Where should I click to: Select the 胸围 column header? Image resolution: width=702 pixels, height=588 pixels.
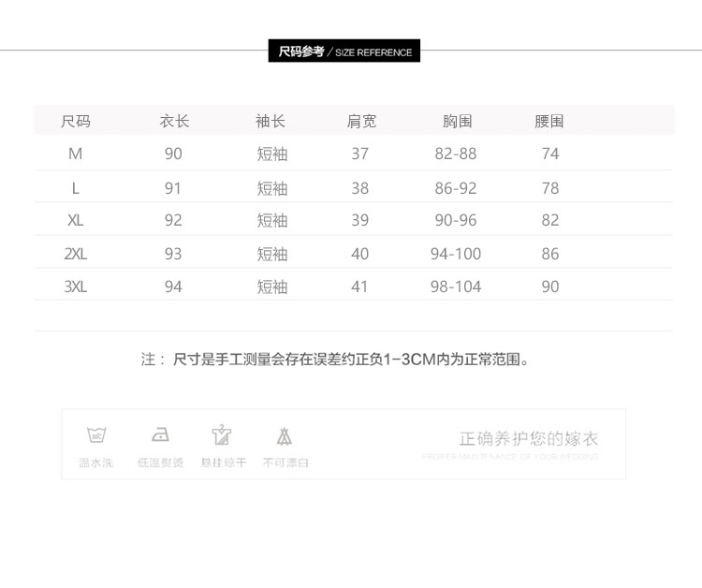[457, 121]
